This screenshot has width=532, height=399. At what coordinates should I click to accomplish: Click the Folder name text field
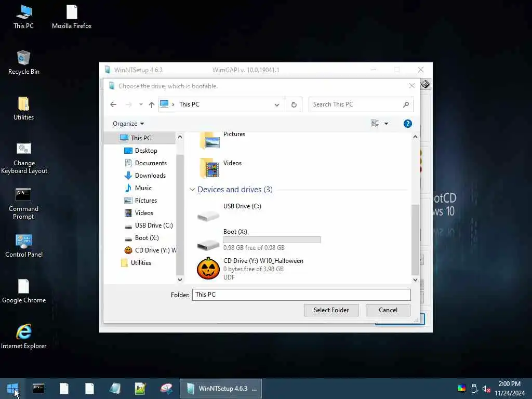pyautogui.click(x=301, y=295)
